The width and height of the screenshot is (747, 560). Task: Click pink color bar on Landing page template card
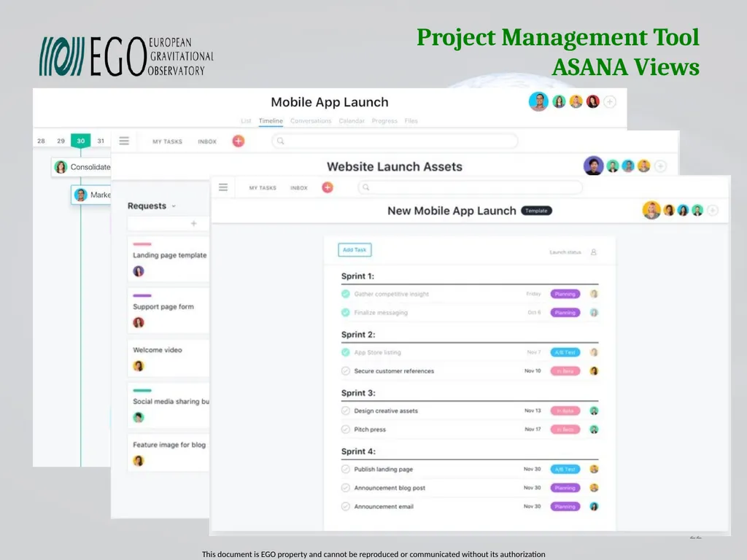pos(142,244)
